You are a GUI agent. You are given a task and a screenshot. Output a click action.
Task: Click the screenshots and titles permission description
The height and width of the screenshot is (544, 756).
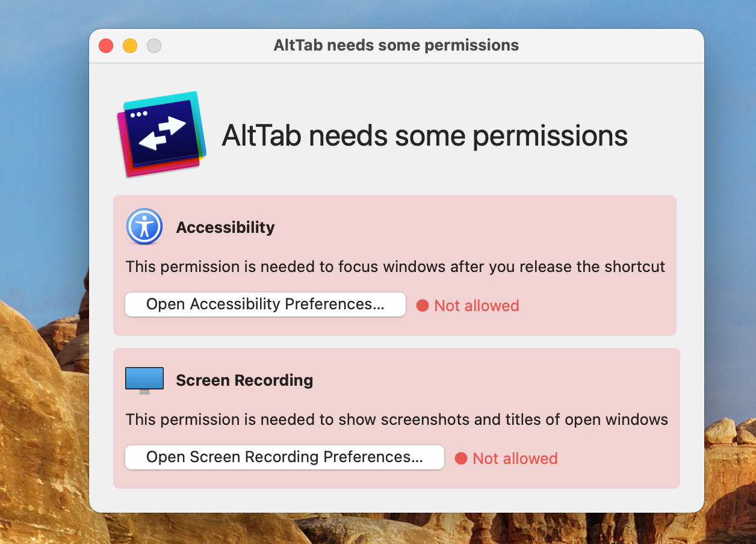397,419
